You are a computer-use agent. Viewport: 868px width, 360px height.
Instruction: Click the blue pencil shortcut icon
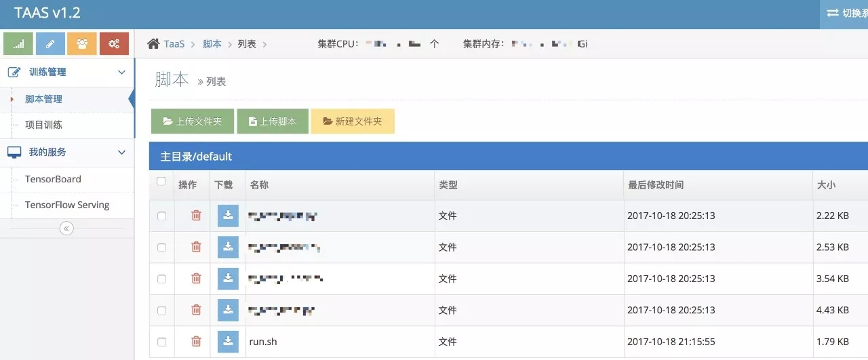coord(50,43)
